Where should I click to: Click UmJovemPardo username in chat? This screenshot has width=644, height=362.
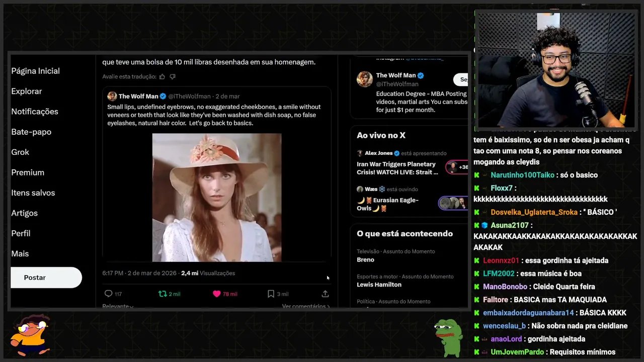click(x=517, y=352)
